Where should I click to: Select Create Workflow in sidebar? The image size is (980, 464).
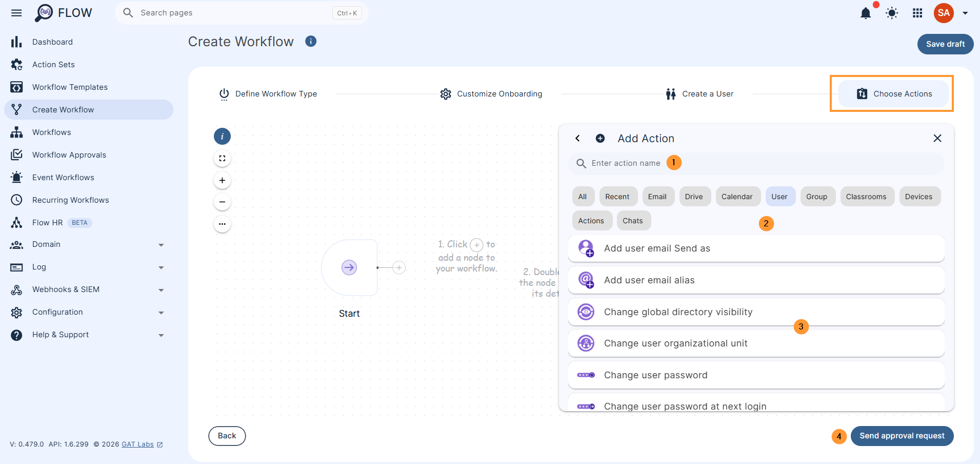pyautogui.click(x=89, y=110)
